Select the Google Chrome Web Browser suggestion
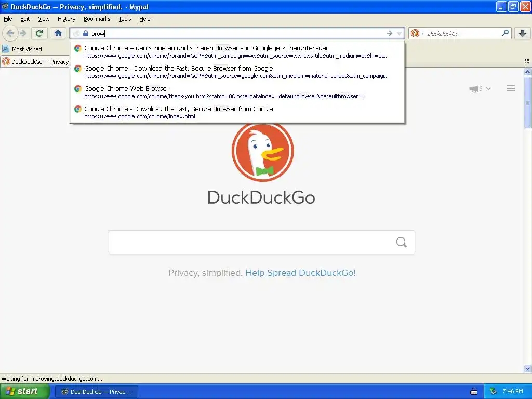 pos(237,92)
